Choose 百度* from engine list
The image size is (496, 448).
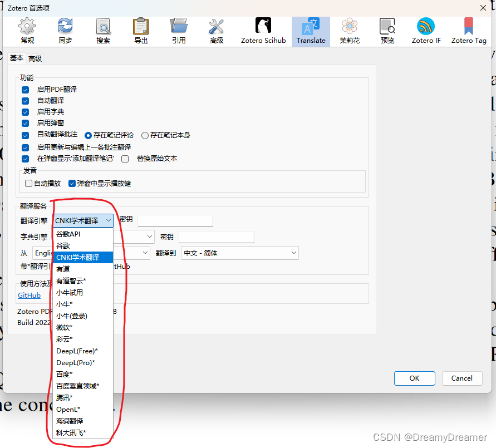[83, 375]
